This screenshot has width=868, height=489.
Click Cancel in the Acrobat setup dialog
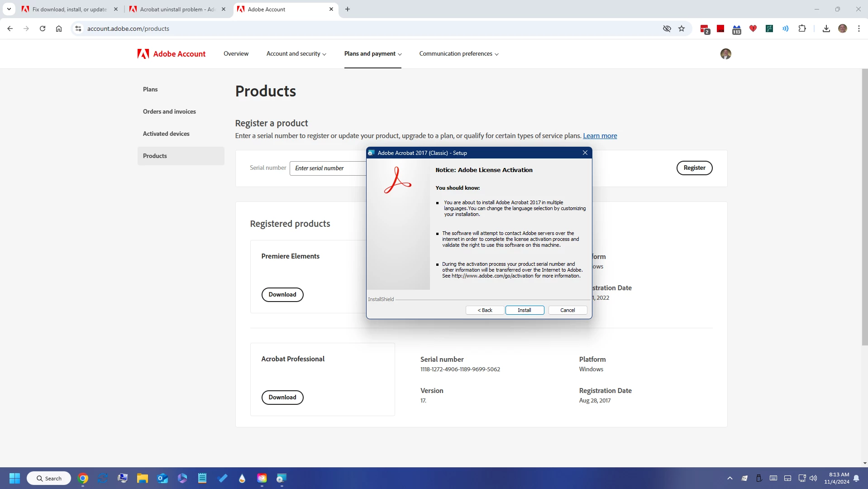point(568,310)
